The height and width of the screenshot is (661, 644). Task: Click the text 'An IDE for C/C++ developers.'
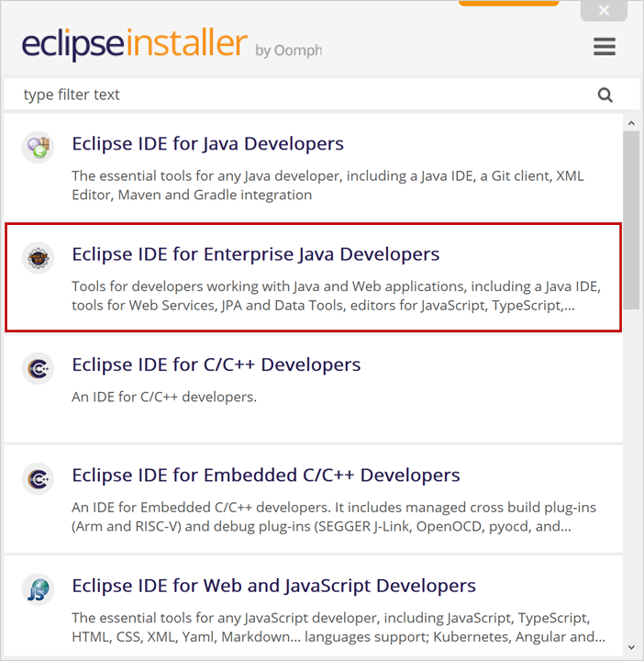tap(164, 397)
